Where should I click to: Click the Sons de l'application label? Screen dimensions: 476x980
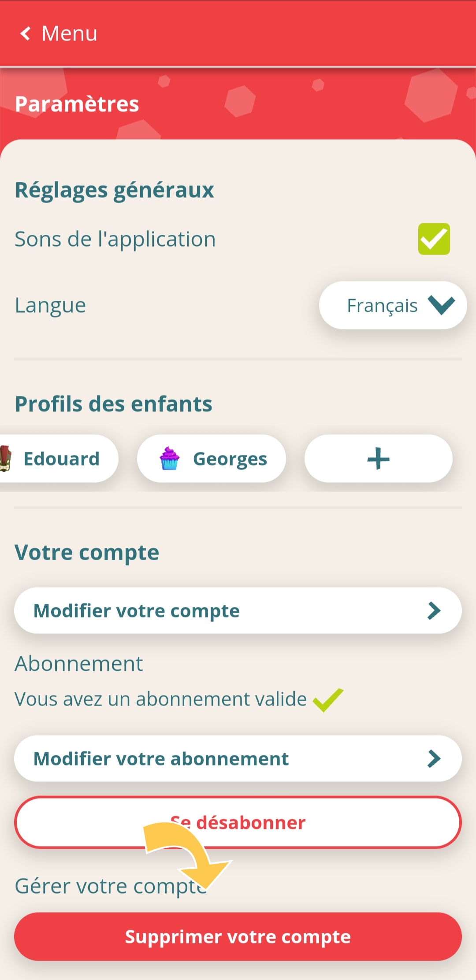coord(115,240)
